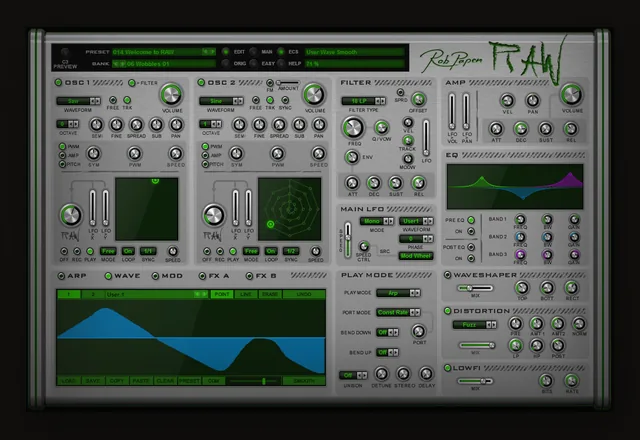Click the Filter OFFSET knob
The width and height of the screenshot is (640, 440).
click(x=418, y=99)
